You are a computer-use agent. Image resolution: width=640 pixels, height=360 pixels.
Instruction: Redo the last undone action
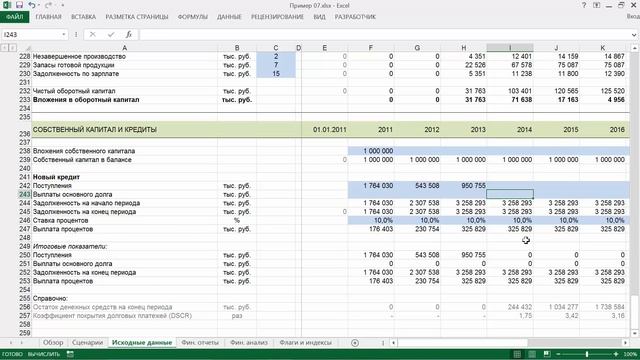(x=48, y=5)
